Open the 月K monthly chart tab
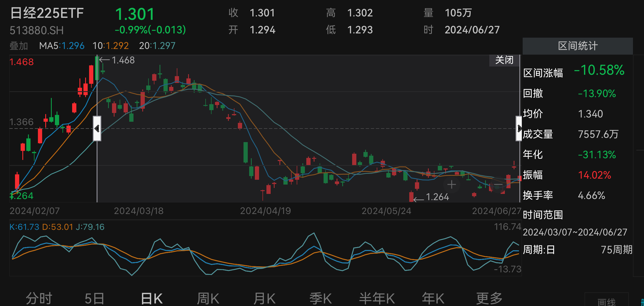This screenshot has width=644, height=306. pyautogui.click(x=264, y=298)
